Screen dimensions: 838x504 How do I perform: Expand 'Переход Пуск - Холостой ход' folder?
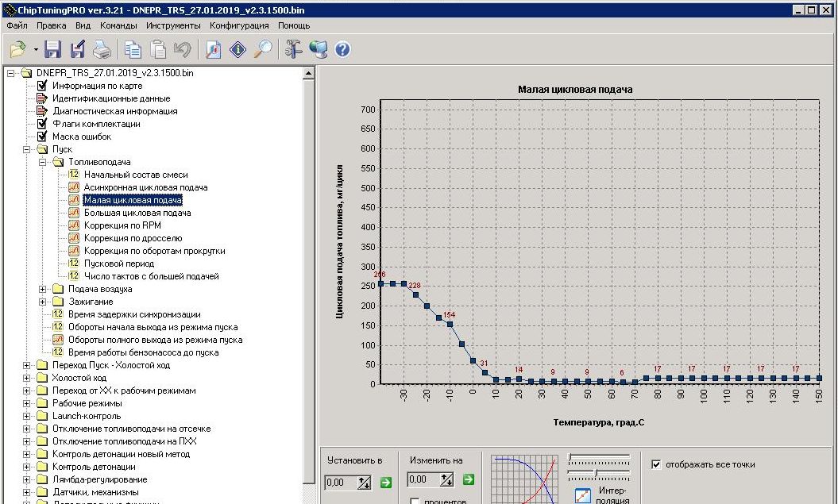pos(27,365)
